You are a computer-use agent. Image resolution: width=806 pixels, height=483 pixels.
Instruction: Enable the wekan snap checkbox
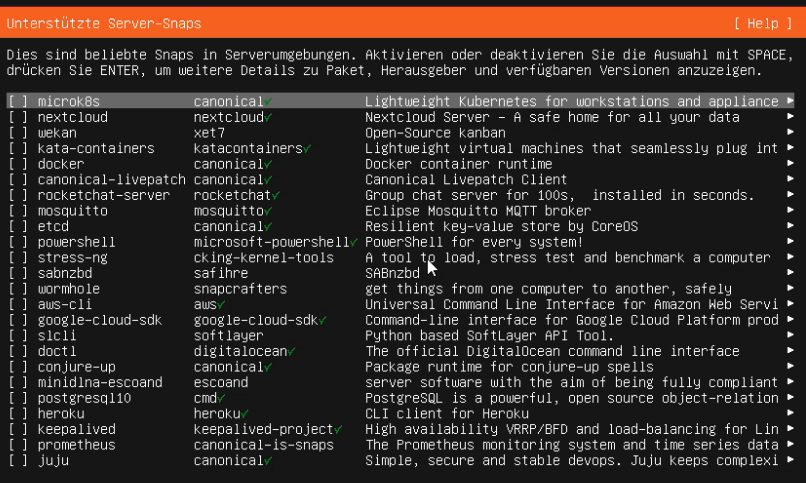tap(18, 133)
